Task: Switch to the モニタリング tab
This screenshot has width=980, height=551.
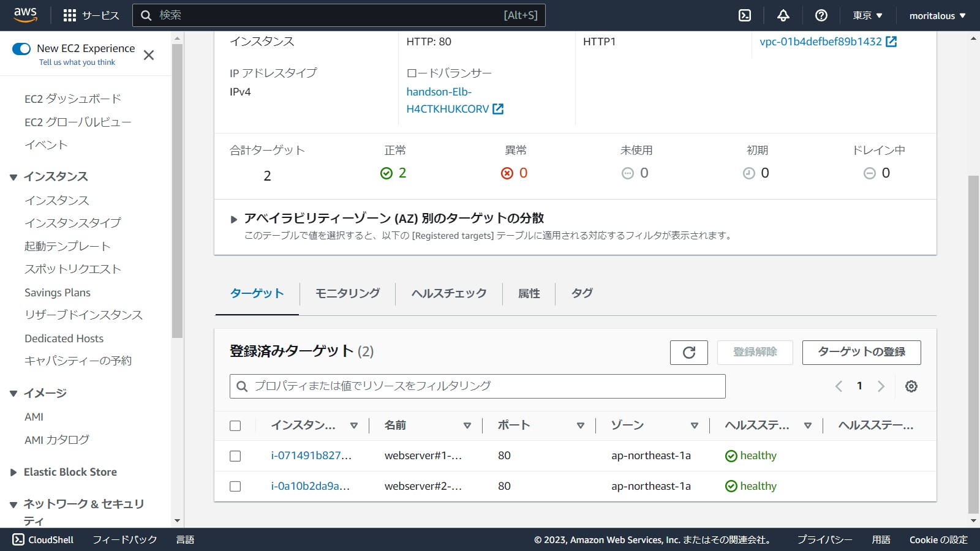Action: 347,293
